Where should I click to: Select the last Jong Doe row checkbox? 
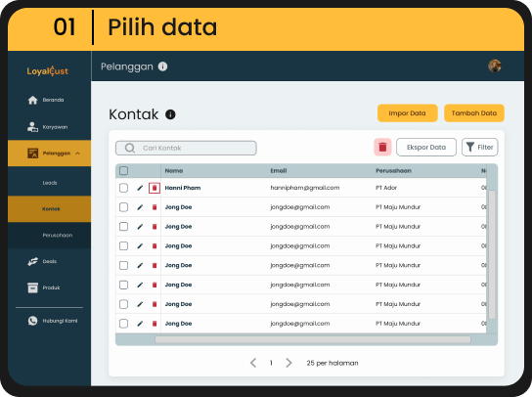tap(124, 324)
